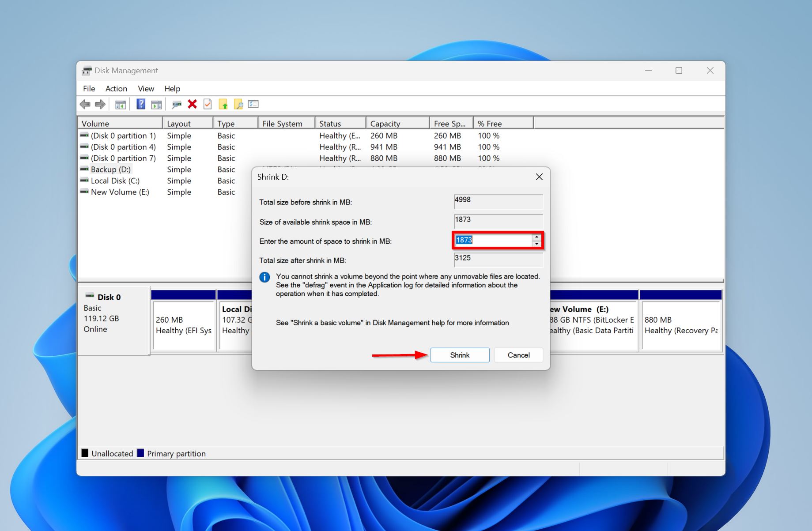
Task: Click the Forward arrow toolbar icon
Action: click(100, 105)
